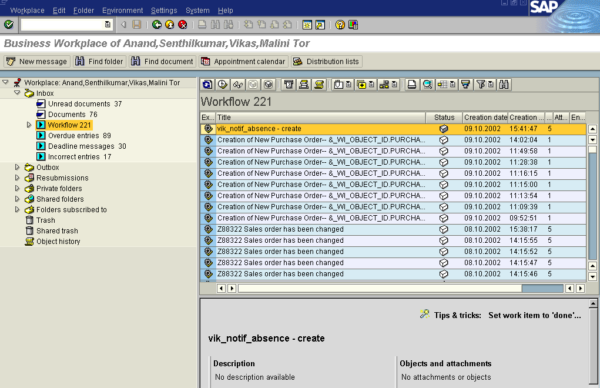Click the yellow Exit icon
Viewport: 600px width, 388px height.
(x=170, y=25)
